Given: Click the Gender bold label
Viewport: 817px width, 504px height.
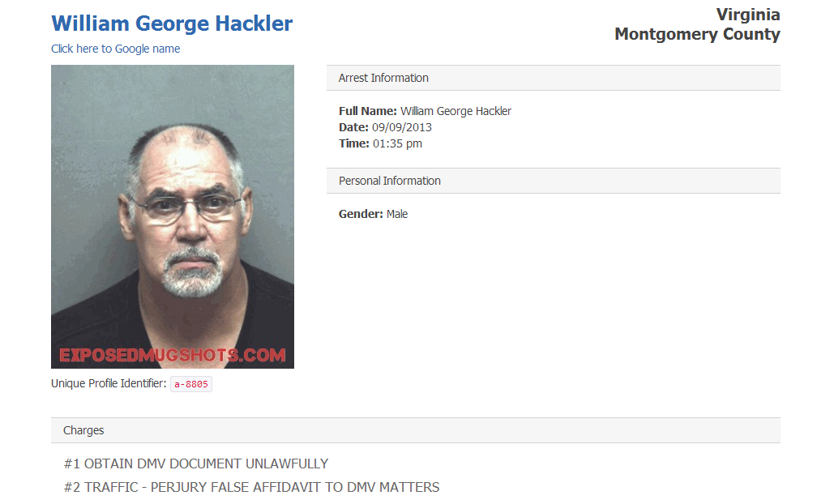Looking at the screenshot, I should (361, 214).
